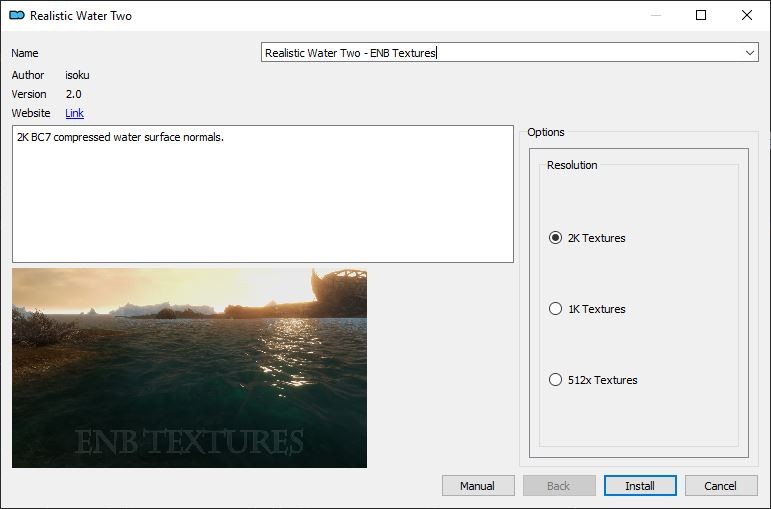
Task: Cancel the installer dialog
Action: [721, 486]
